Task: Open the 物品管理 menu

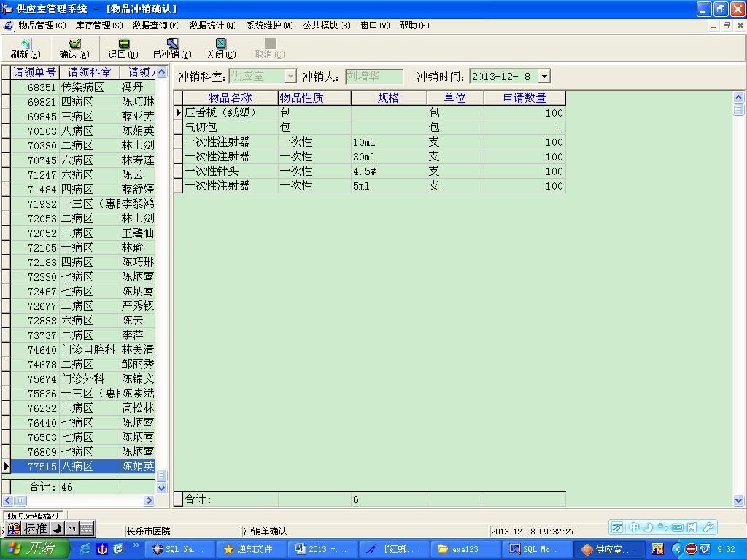Action: (x=42, y=26)
